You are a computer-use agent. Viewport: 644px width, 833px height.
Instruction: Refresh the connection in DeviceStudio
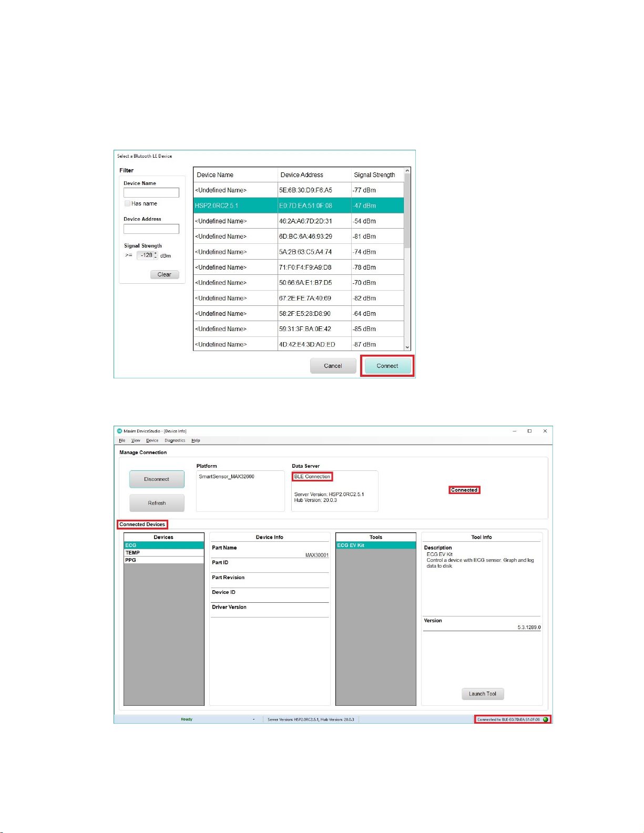point(157,503)
